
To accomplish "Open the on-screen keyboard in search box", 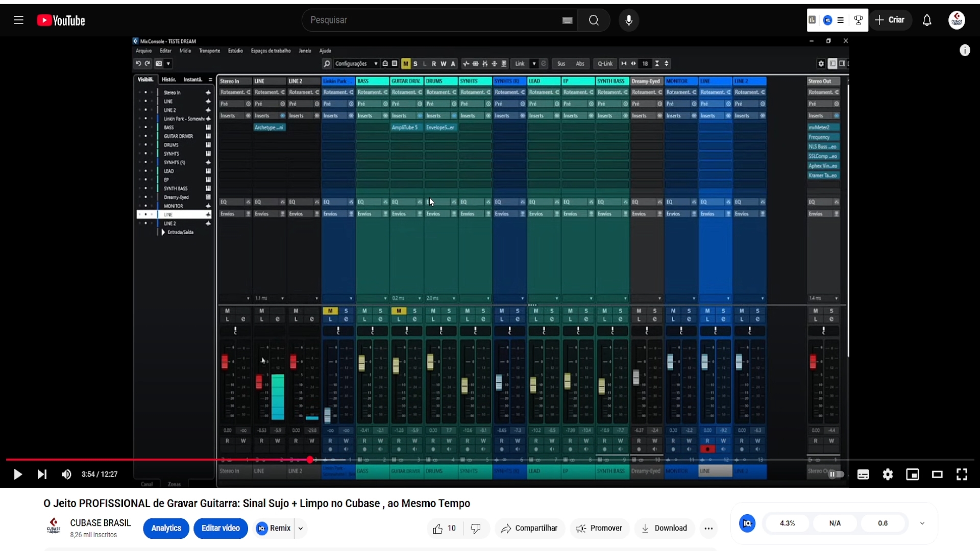I will 567,20.
